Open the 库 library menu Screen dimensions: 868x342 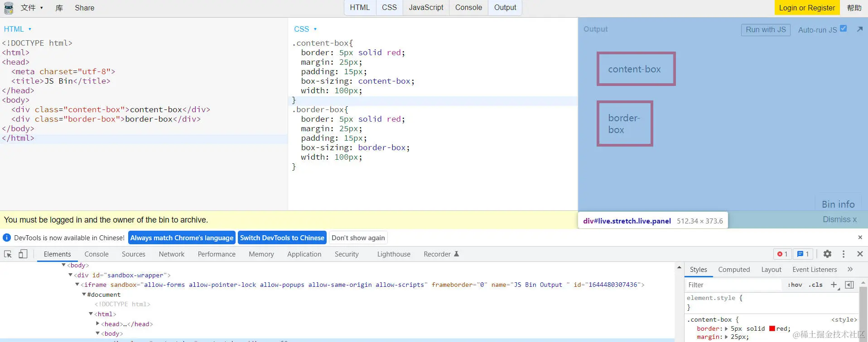[59, 8]
